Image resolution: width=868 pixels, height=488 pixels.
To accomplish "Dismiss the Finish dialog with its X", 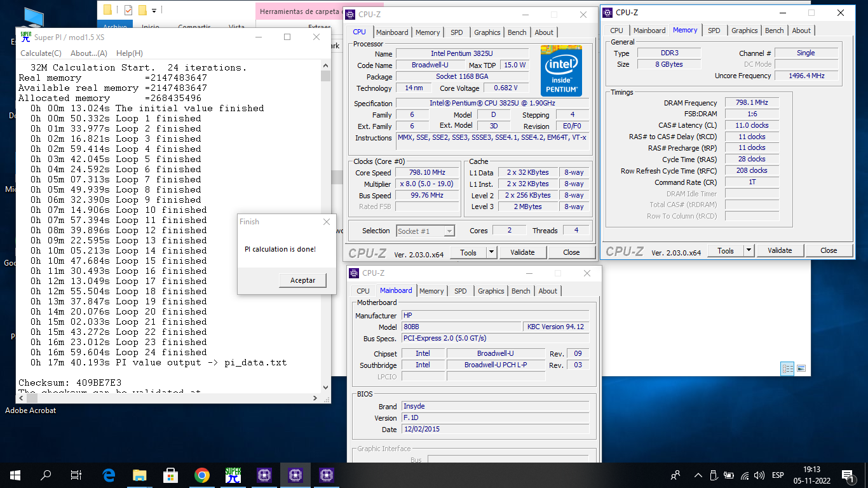I will click(327, 222).
